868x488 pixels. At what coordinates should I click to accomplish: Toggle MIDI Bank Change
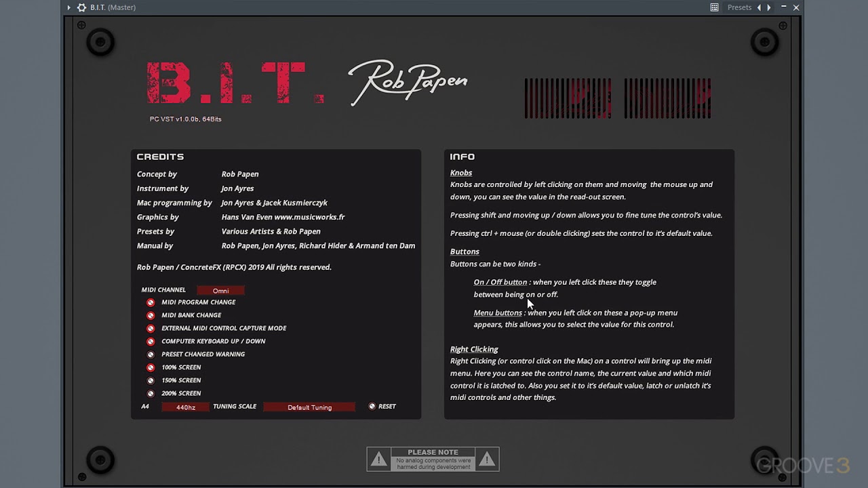(x=151, y=315)
